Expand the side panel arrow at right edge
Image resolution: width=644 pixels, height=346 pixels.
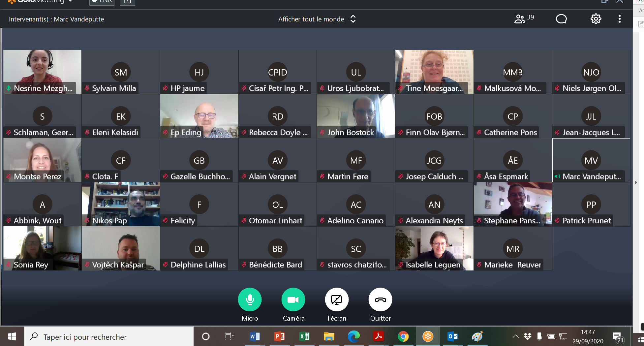coord(636,182)
